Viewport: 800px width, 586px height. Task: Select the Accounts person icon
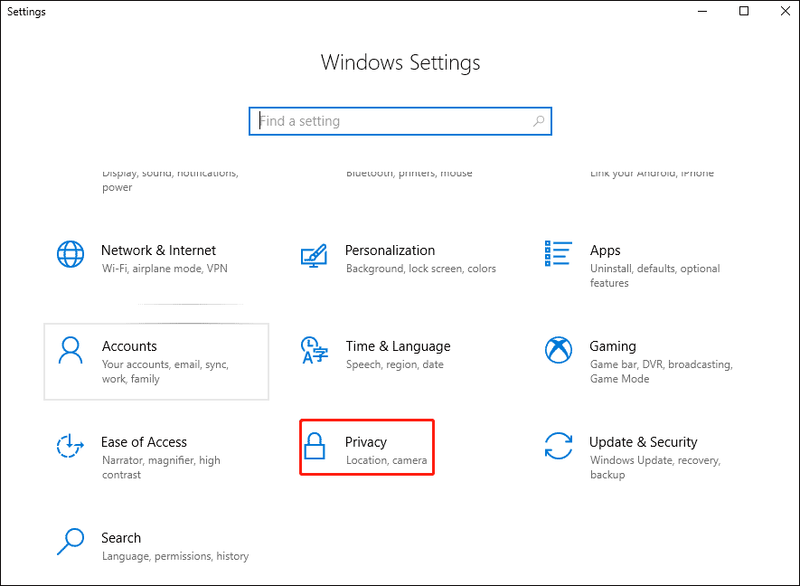70,350
